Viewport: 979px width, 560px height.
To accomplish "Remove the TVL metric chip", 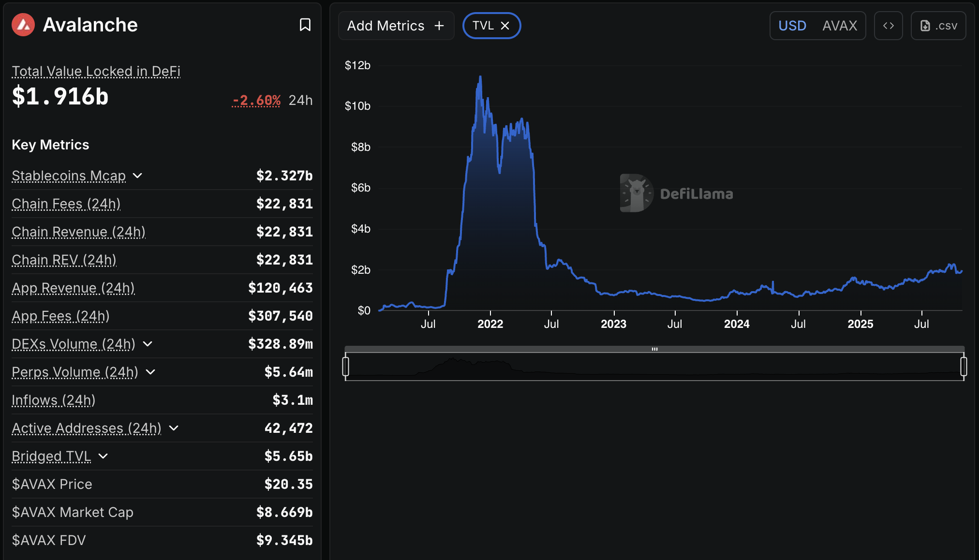I will (505, 26).
